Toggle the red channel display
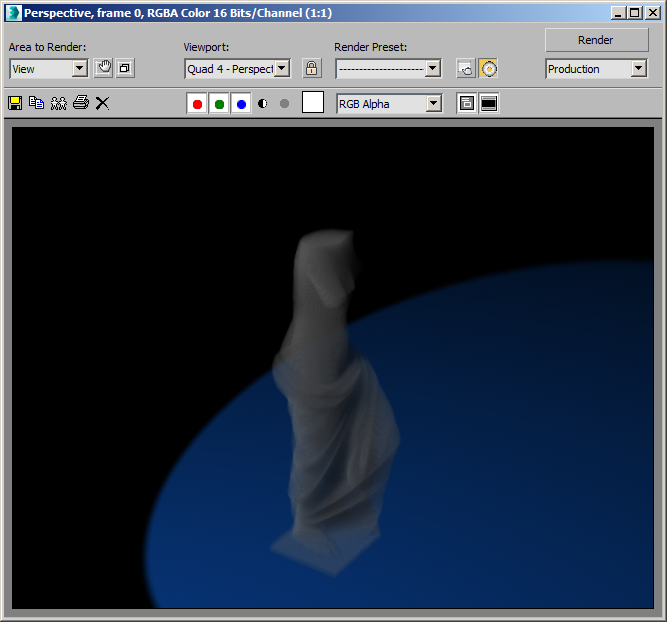The width and height of the screenshot is (667, 622). pyautogui.click(x=197, y=103)
